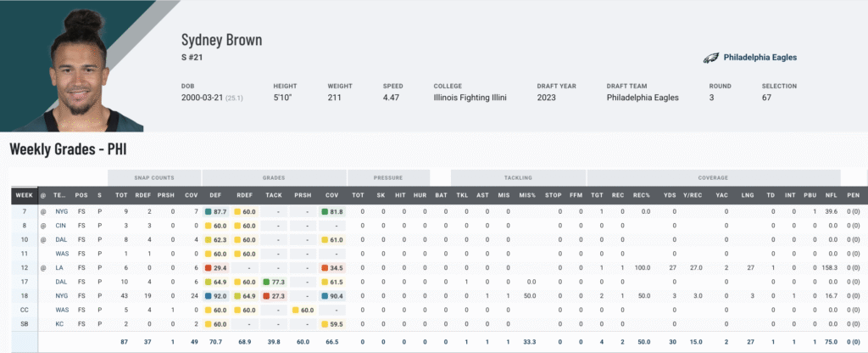Viewport: 868px width, 353px height.
Task: Sort table by the WEEK column header
Action: [23, 195]
